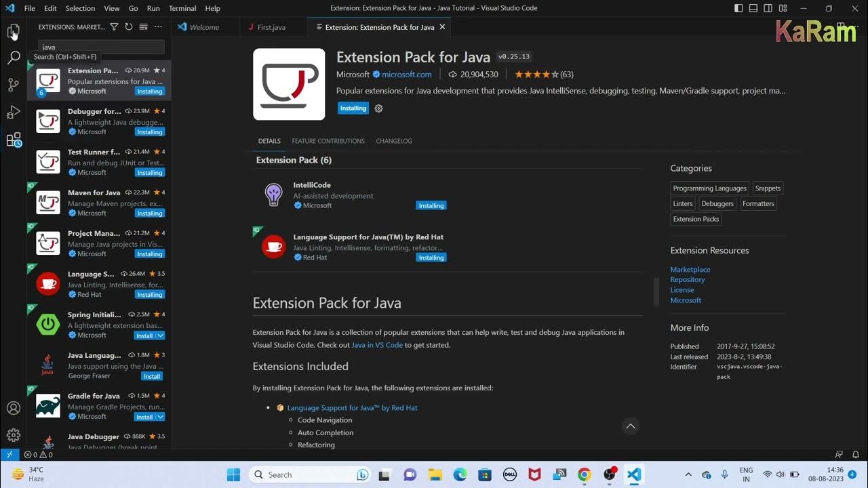Open the File menu
The height and width of the screenshot is (488, 868).
pyautogui.click(x=30, y=8)
